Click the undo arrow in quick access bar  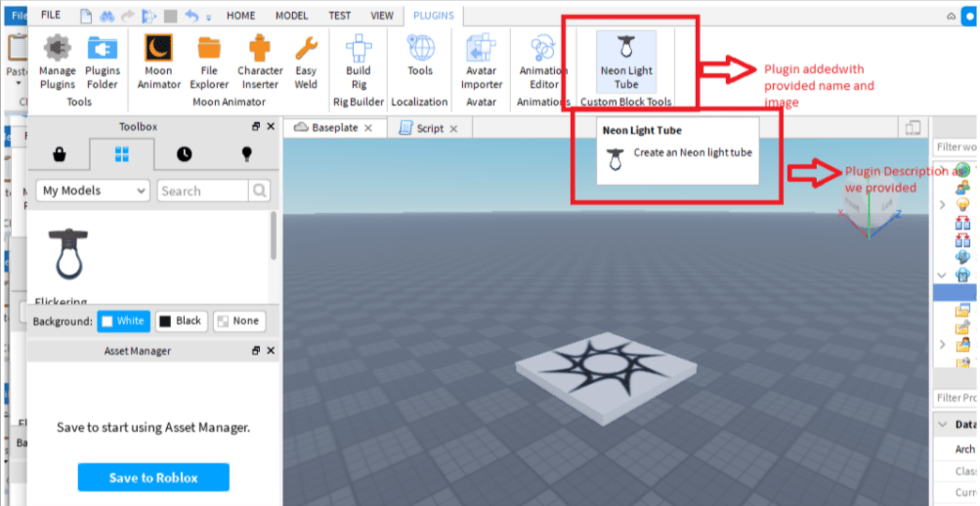pyautogui.click(x=192, y=16)
